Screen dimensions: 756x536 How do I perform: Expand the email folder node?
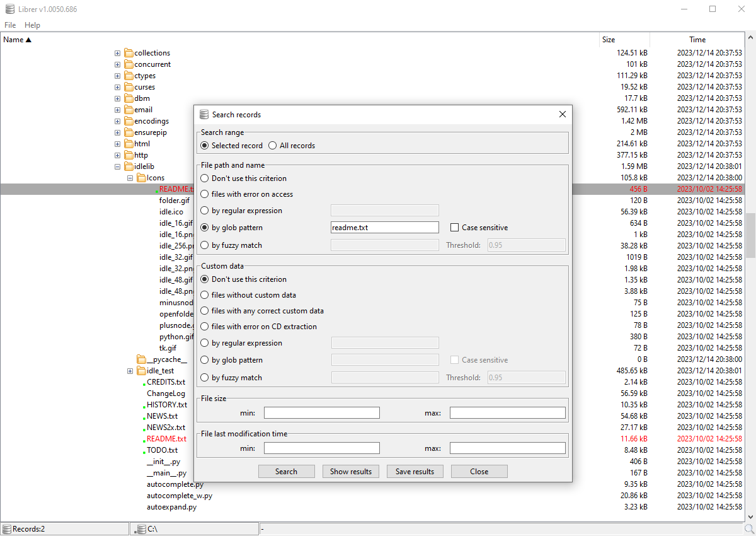[x=117, y=110]
